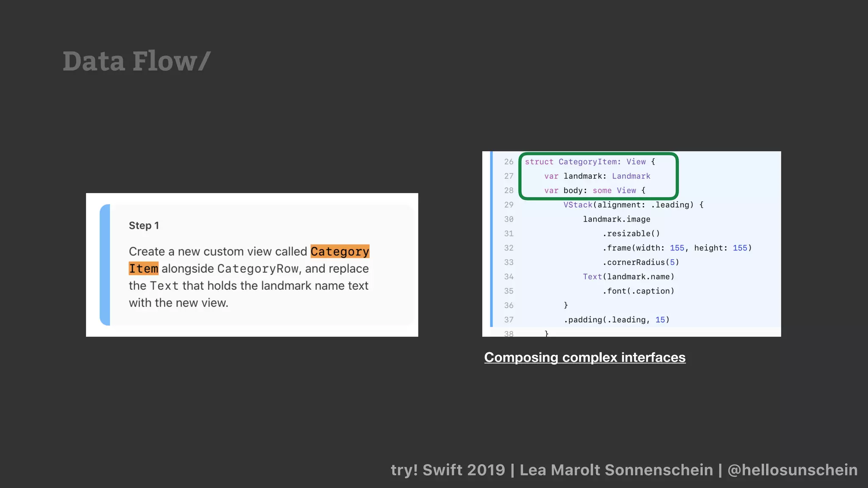Click the try! Swift 2019 footer text

click(448, 470)
